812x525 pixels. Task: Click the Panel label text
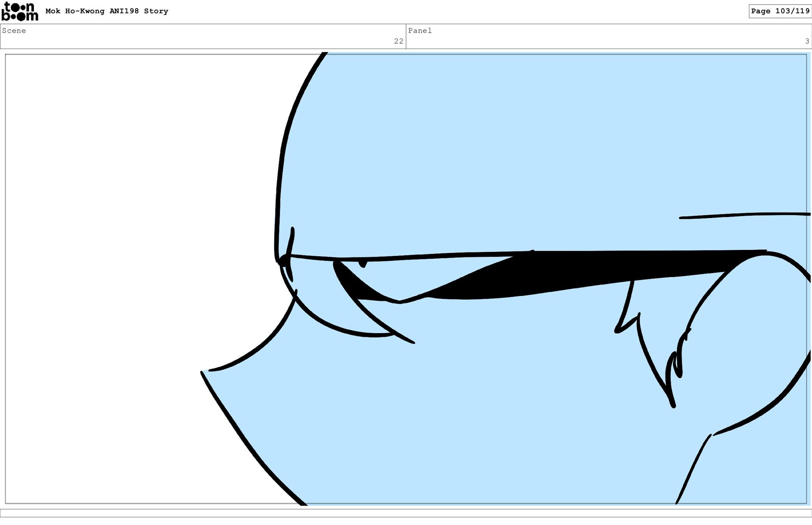coord(420,30)
